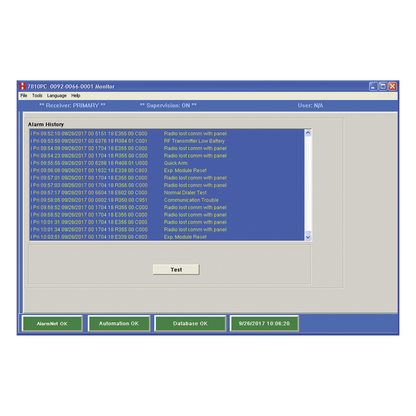
Task: Click the 9/26/2017 date-time status box
Action: tap(264, 324)
